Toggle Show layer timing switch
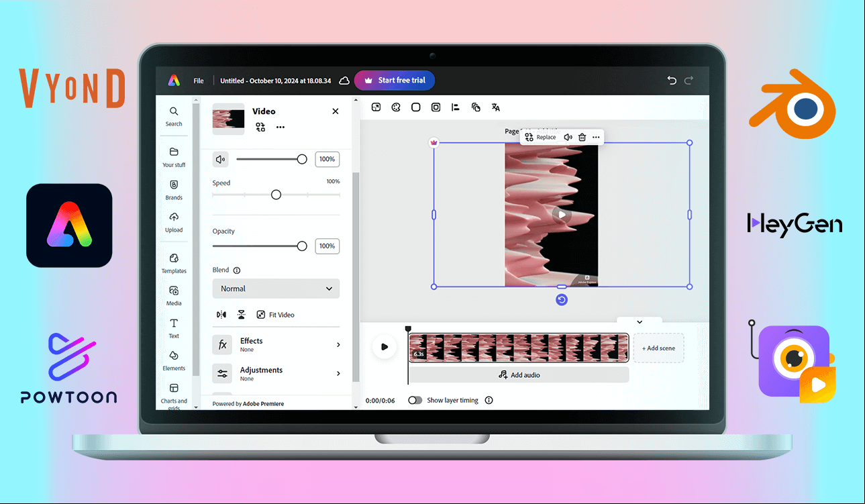Image resolution: width=865 pixels, height=504 pixels. click(415, 400)
